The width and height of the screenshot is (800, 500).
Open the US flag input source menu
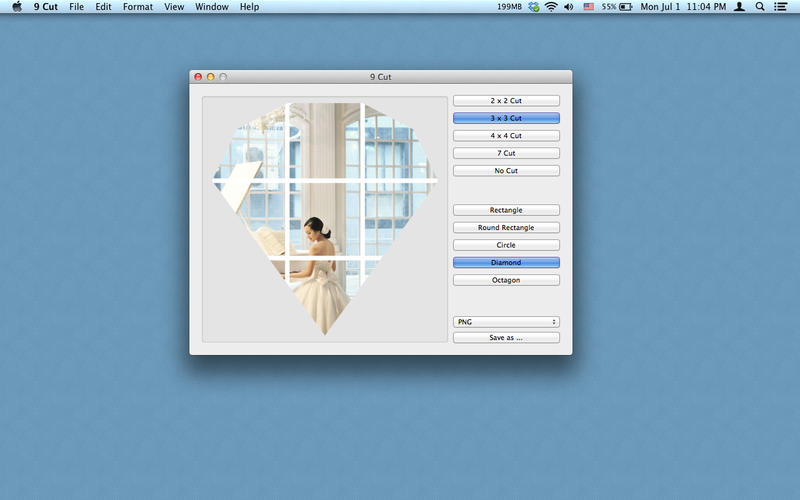[589, 7]
